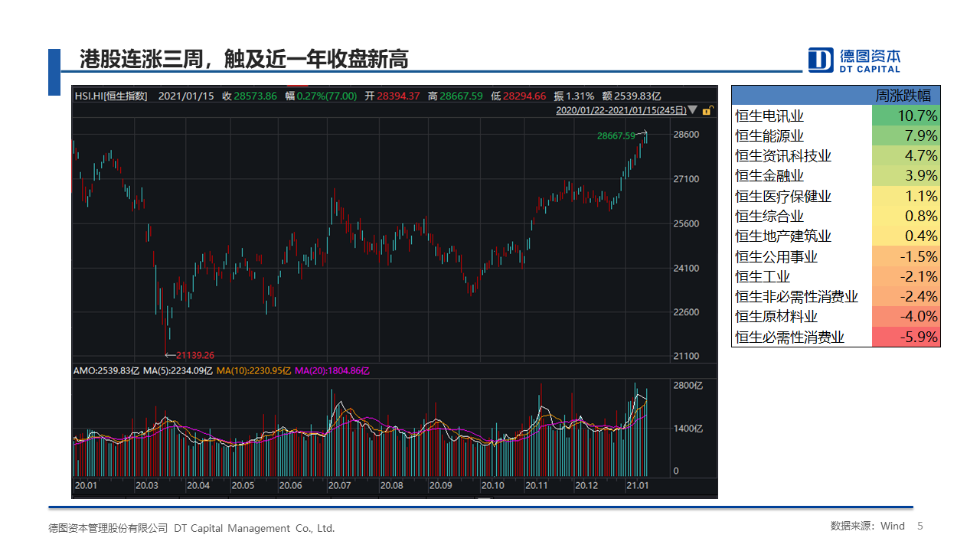Select the 恒生地产建筑业 row label
The height and width of the screenshot is (551, 980).
[x=783, y=236]
